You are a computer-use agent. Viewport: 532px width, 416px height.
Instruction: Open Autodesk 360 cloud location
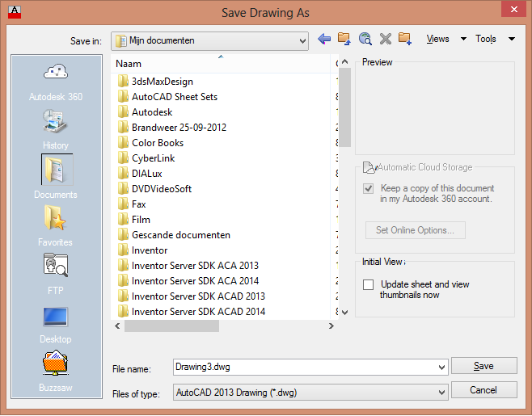[x=56, y=82]
